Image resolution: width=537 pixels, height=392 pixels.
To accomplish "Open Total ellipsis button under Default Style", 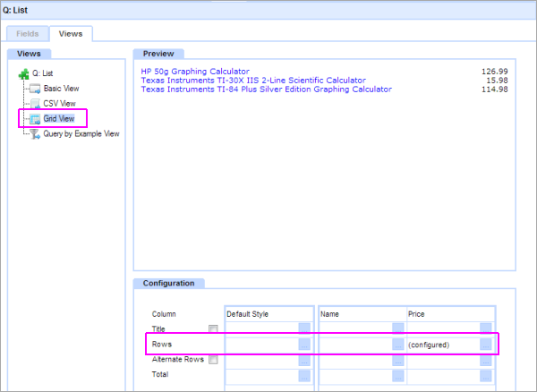I will 304,376.
